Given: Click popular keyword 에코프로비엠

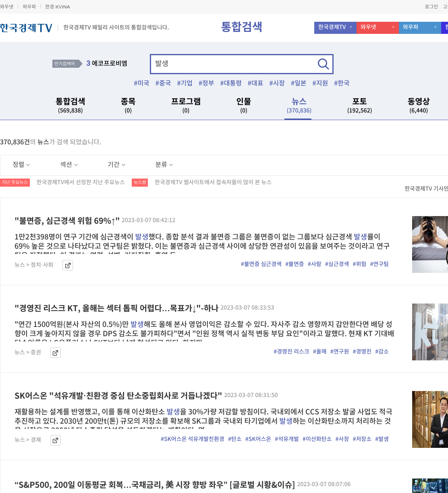Looking at the screenshot, I should tap(110, 63).
